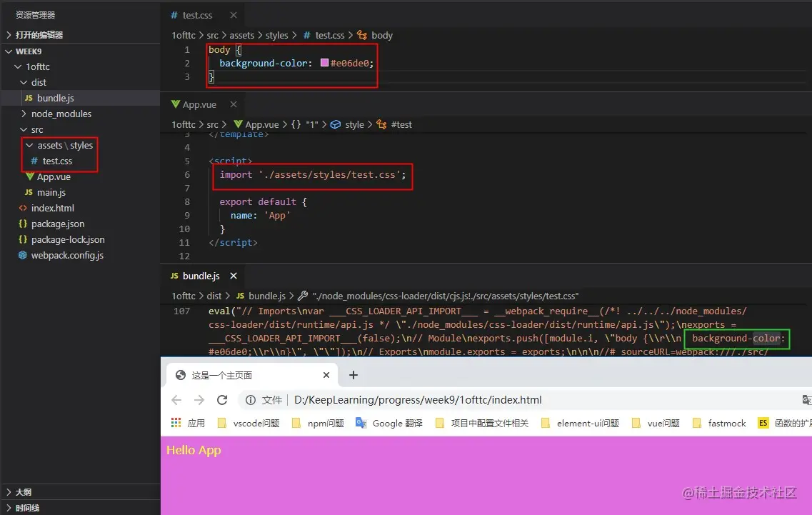The width and height of the screenshot is (812, 515).
Task: Click the styles breadcrumb in test.css editor
Action: point(276,35)
